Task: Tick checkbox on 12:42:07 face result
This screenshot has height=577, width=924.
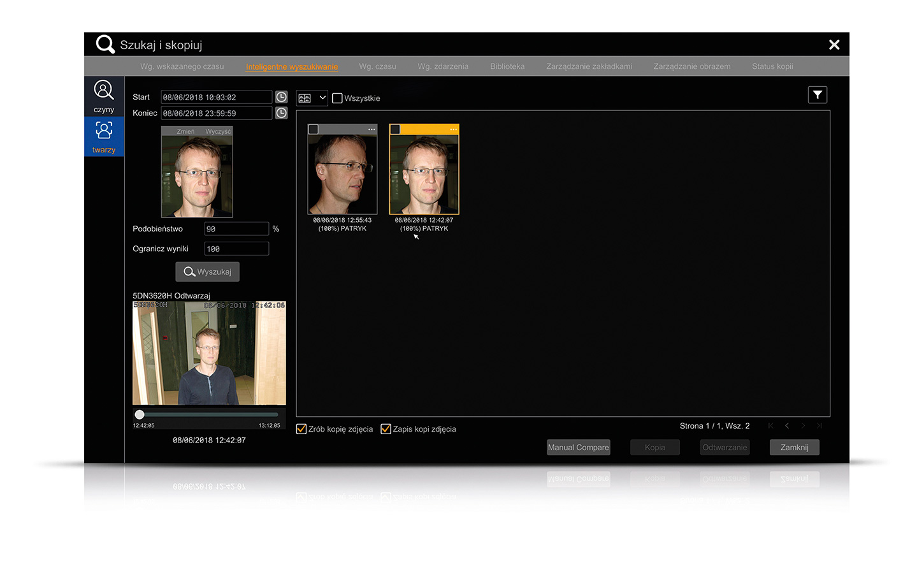Action: [395, 129]
